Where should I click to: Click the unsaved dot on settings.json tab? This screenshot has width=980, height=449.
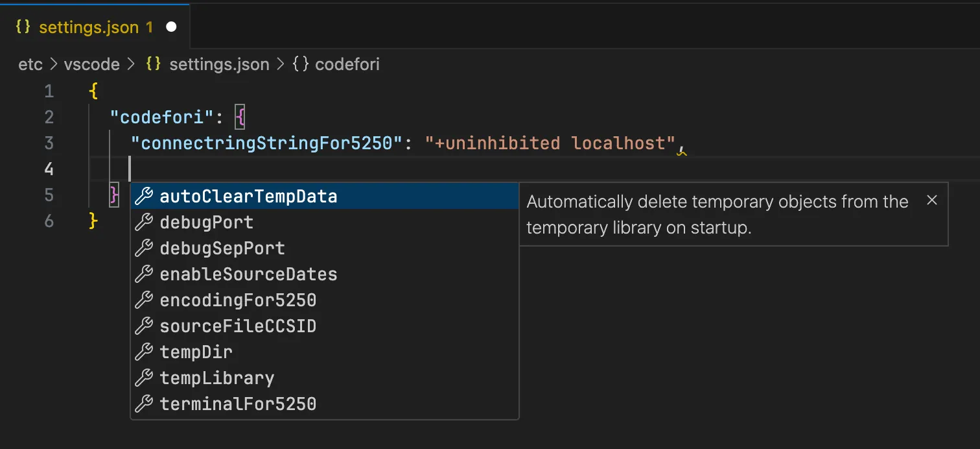[171, 27]
